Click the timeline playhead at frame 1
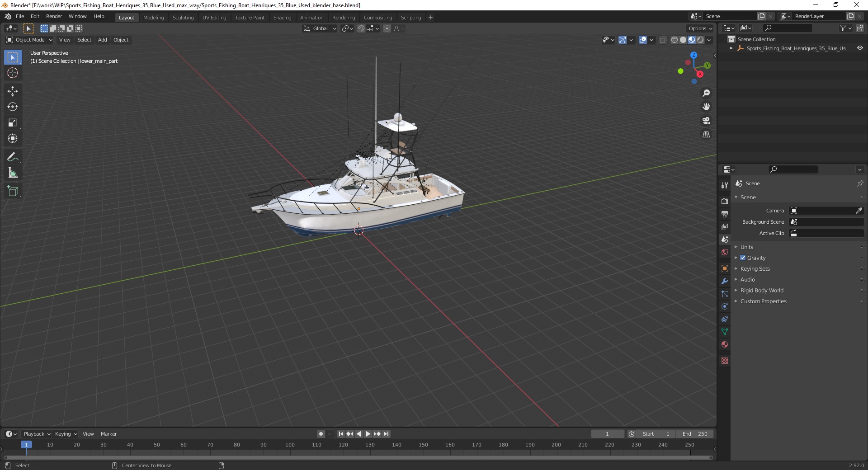Viewport: 868px width, 470px height. [x=26, y=445]
